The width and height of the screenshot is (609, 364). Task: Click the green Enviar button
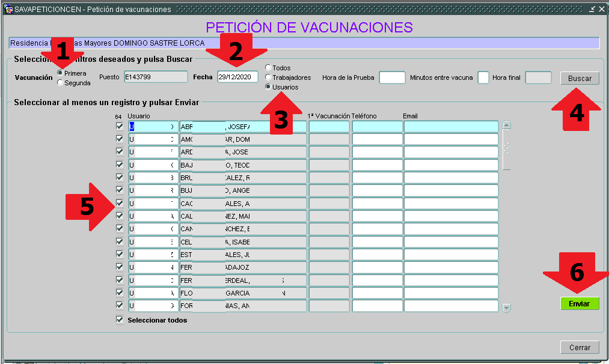579,304
